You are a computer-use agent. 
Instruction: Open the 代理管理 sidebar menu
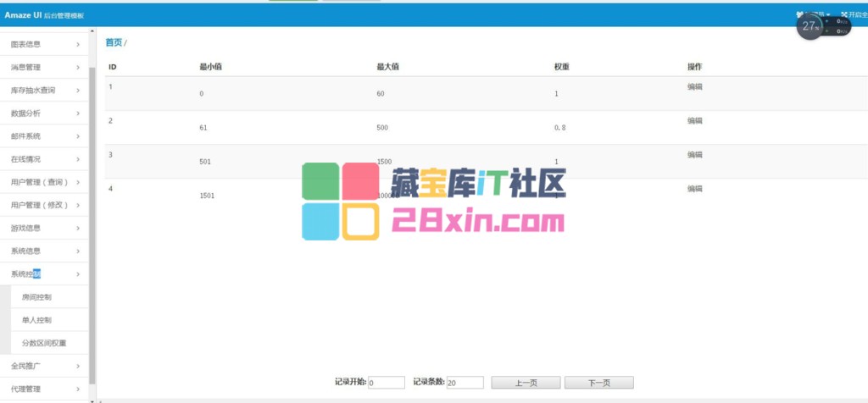tap(44, 389)
